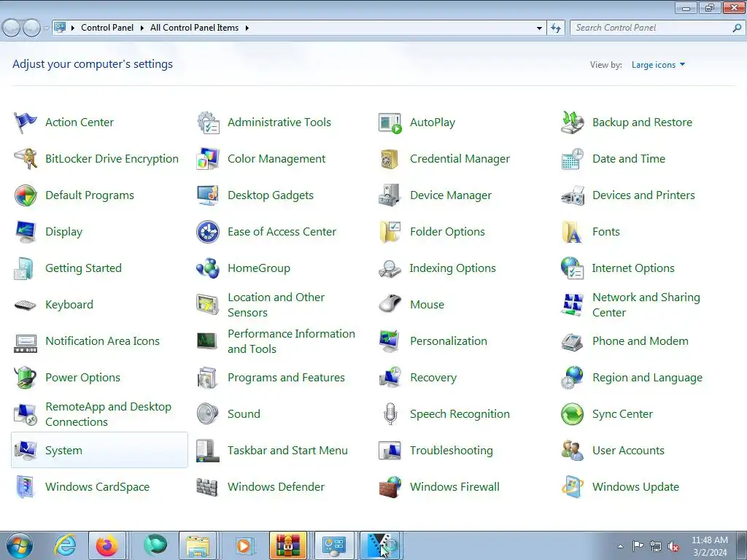747x560 pixels.
Task: Open BitLocker Drive Encryption key icon
Action: (26, 159)
